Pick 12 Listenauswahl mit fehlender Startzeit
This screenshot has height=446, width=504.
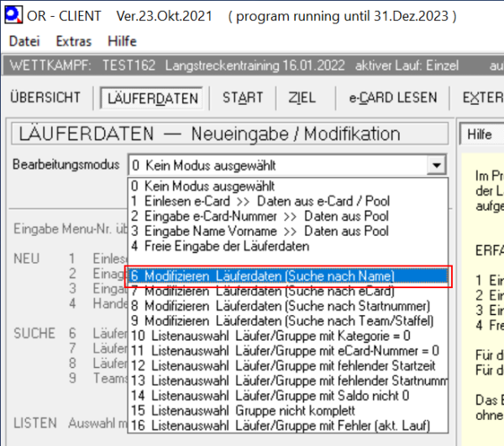(284, 365)
